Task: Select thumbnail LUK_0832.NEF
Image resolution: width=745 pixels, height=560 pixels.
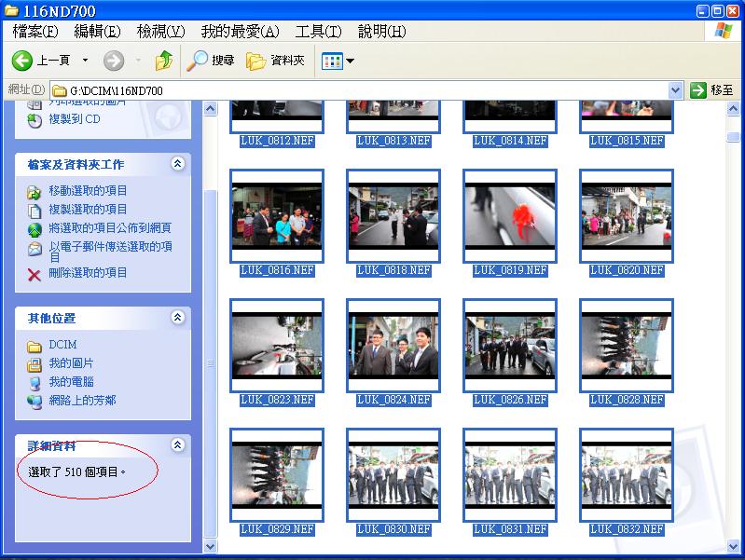Action: pos(627,475)
